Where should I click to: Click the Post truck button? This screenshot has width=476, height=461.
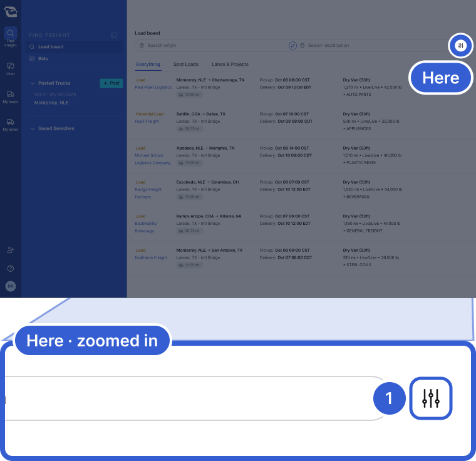(111, 83)
